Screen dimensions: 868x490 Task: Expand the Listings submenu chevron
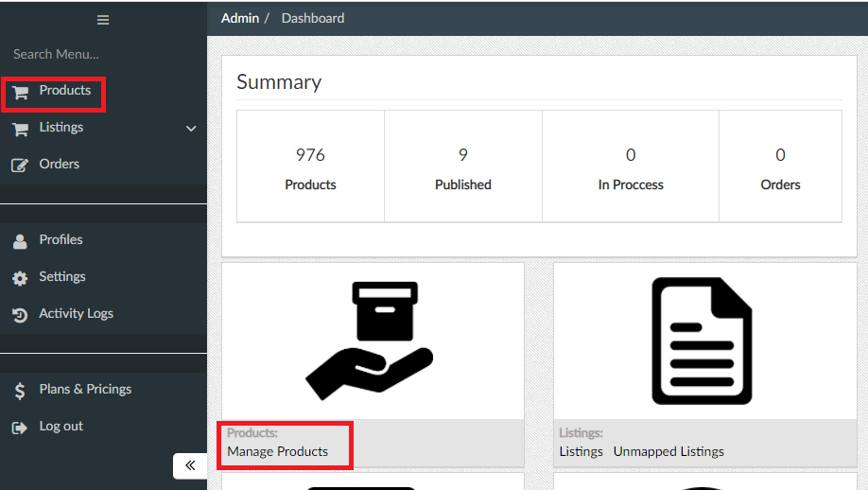point(191,129)
